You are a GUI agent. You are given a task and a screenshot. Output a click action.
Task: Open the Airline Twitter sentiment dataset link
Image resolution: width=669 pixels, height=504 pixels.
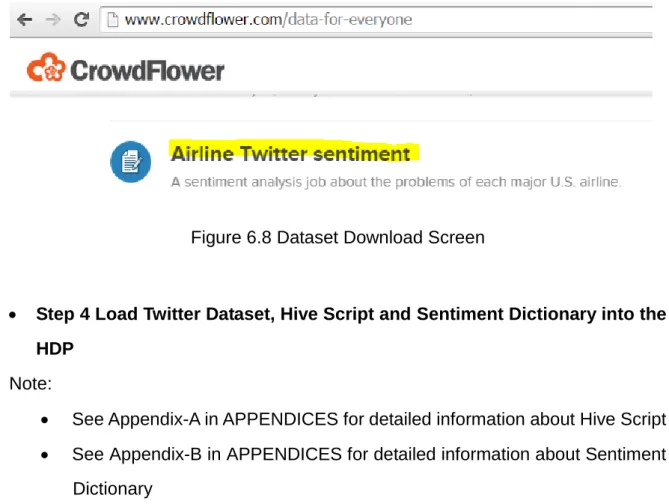coord(291,154)
